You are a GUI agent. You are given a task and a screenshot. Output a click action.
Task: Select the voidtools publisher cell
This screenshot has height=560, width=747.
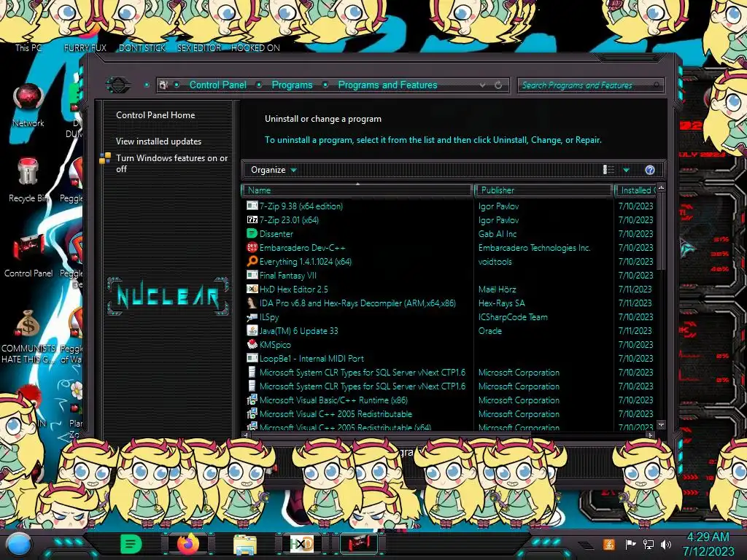[x=495, y=262]
